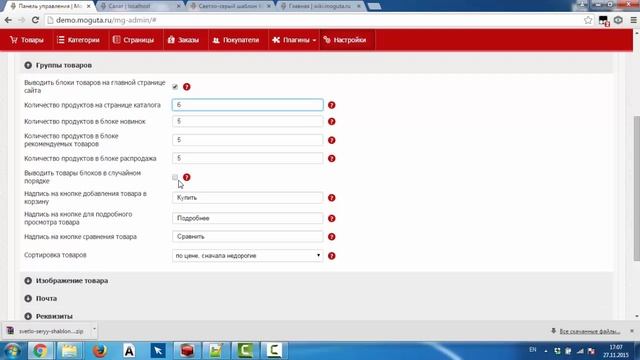
Task: Show all downloaded files link
Action: click(589, 331)
